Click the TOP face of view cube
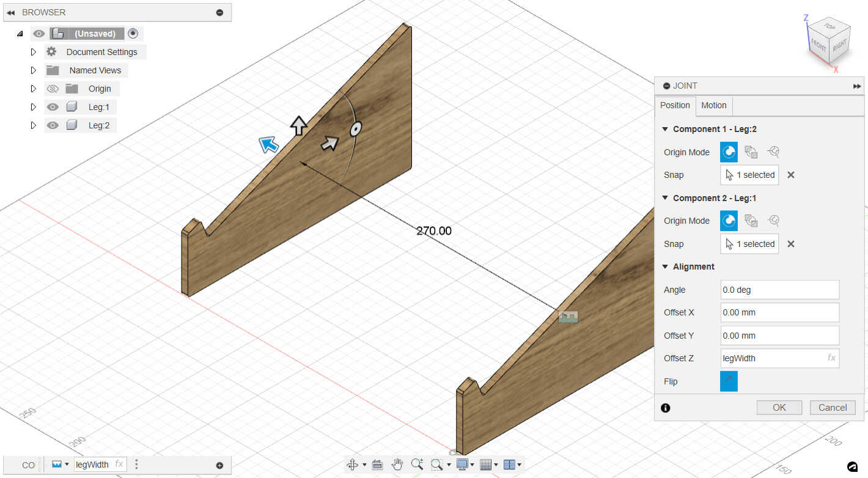868x478 pixels. click(x=829, y=26)
